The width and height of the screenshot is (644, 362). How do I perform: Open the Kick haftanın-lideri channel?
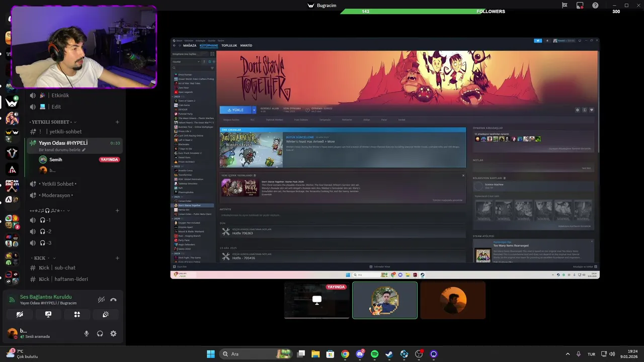point(74,279)
